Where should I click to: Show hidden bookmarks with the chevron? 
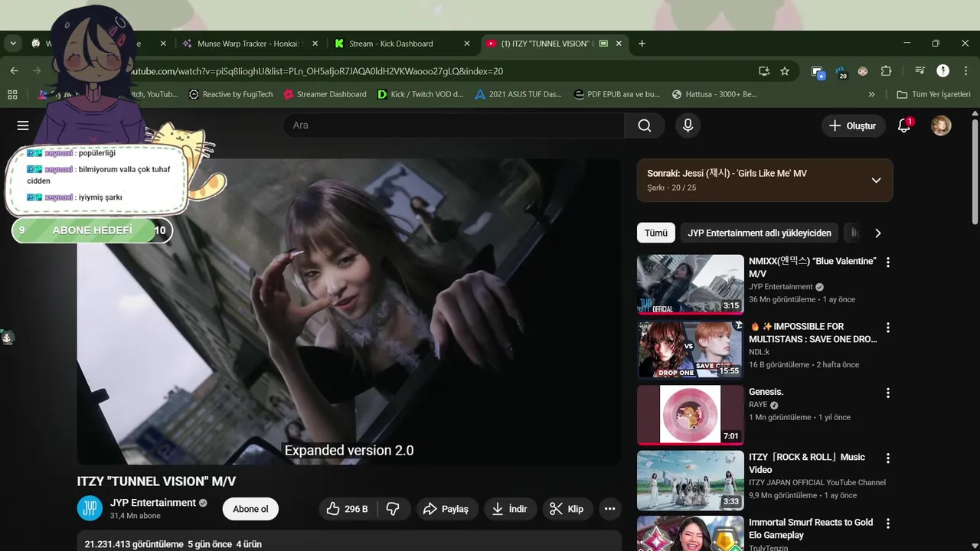pyautogui.click(x=871, y=94)
